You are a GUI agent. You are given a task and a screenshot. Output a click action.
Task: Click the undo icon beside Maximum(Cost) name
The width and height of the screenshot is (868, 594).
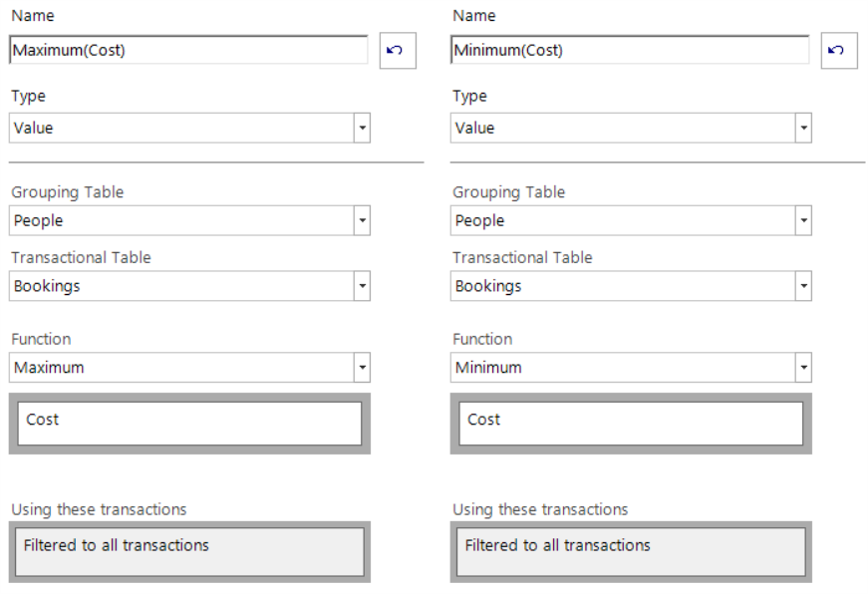coord(398,50)
